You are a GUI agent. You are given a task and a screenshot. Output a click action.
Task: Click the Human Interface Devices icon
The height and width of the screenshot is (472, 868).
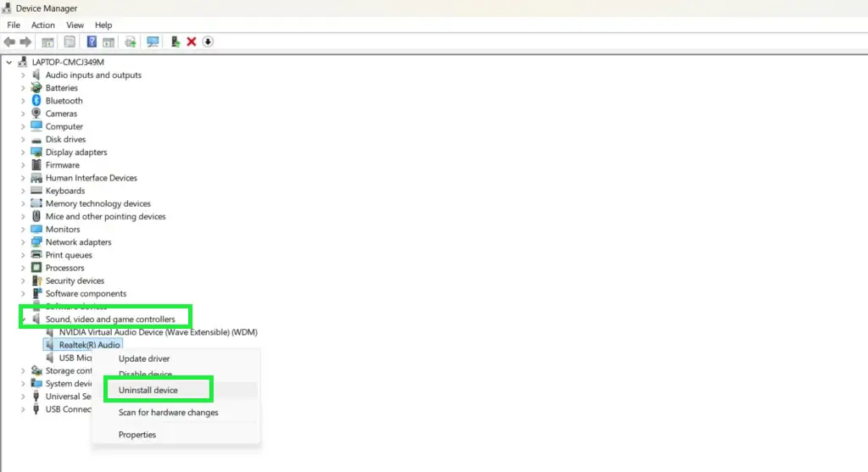(36, 178)
